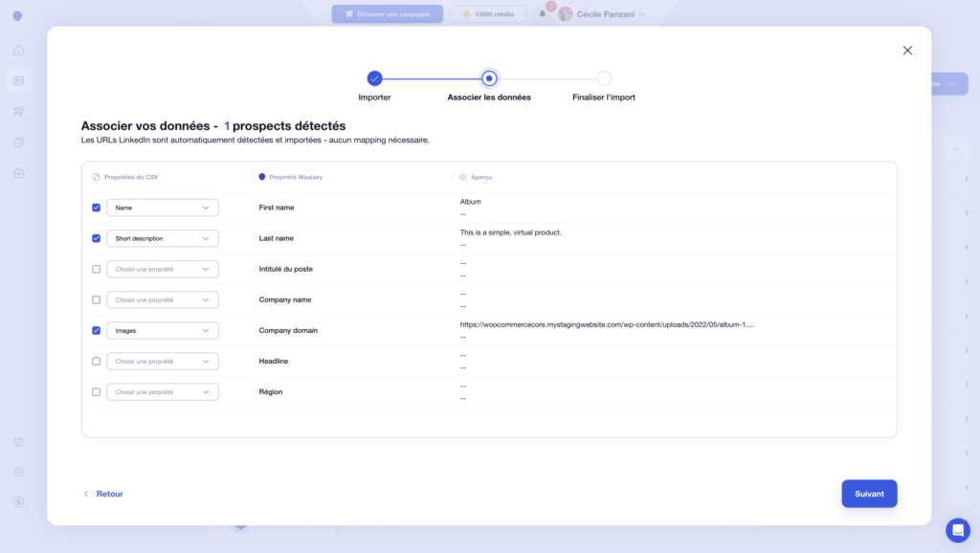Open the settings gear sidebar icon
This screenshot has height=553, width=980.
click(x=19, y=472)
